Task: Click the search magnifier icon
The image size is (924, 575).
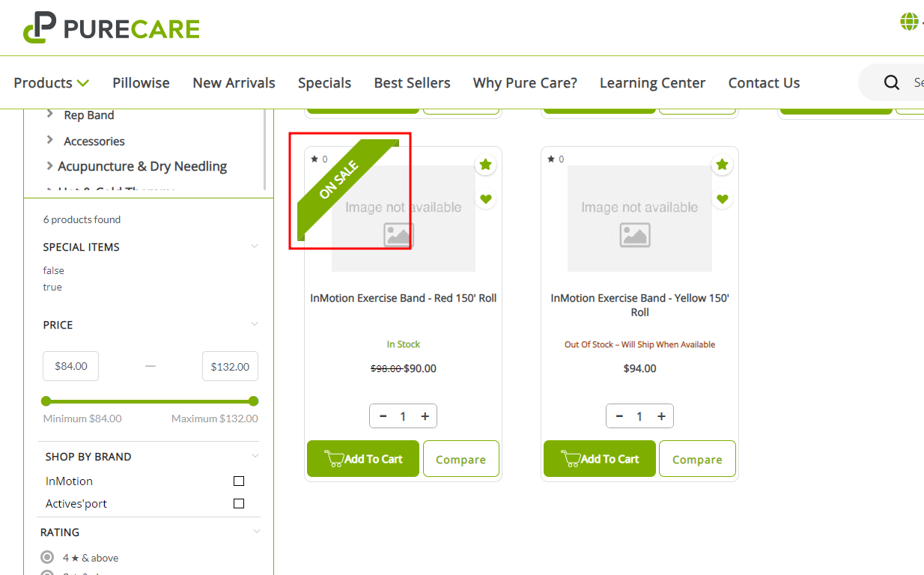Action: click(891, 82)
